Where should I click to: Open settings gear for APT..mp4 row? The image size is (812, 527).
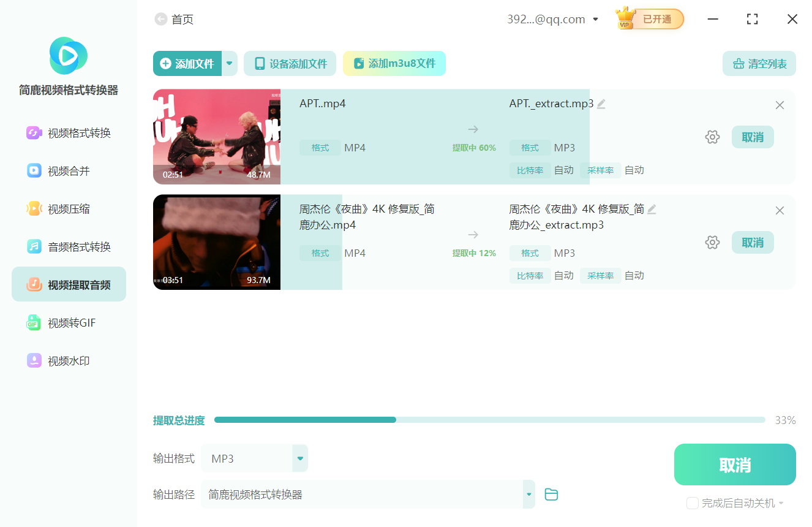click(712, 137)
